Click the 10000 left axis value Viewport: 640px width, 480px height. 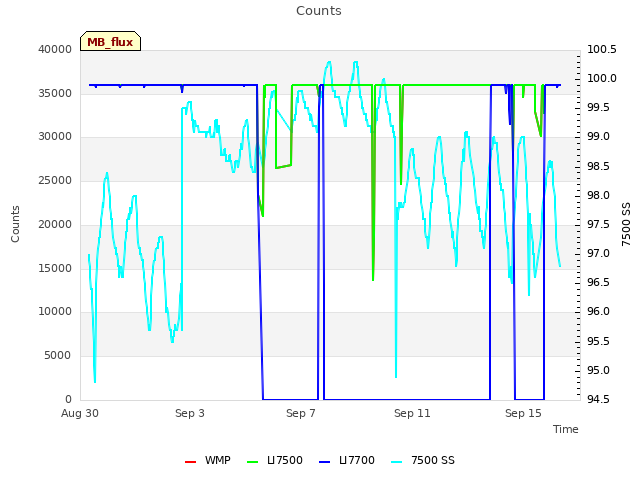(x=55, y=312)
